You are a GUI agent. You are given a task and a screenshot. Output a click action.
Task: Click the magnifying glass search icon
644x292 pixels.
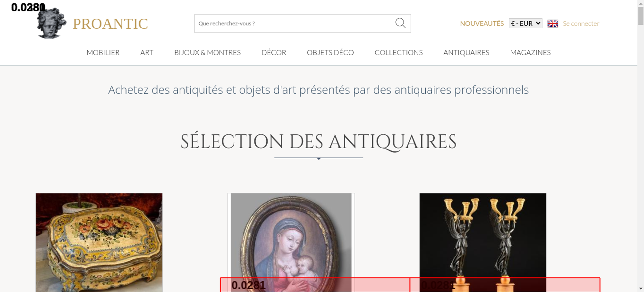coord(400,23)
